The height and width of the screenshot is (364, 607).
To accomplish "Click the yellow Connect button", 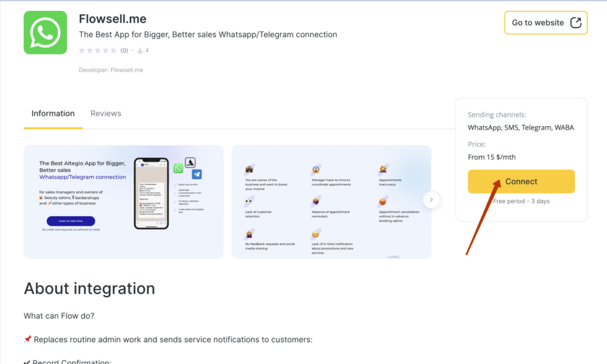I will point(521,181).
